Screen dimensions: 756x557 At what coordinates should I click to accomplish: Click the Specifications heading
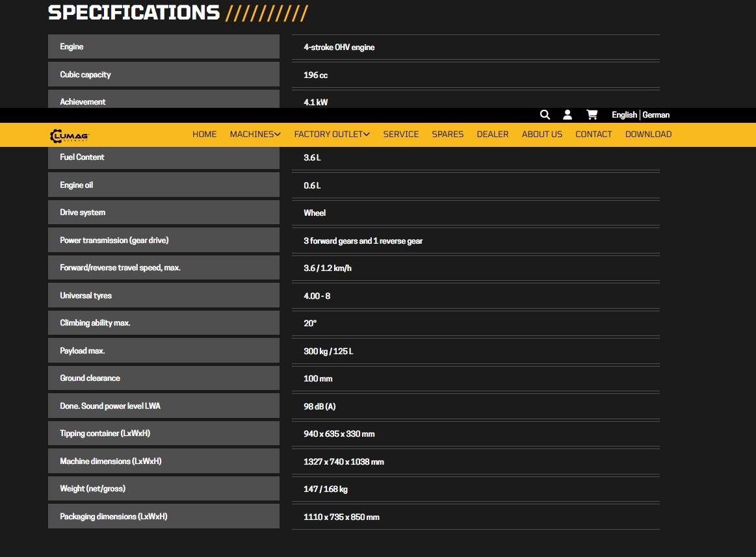tap(134, 13)
